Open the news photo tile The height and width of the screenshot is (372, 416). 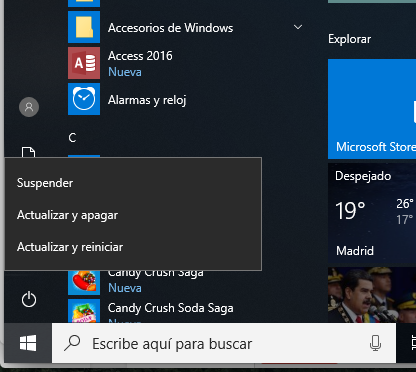372,295
